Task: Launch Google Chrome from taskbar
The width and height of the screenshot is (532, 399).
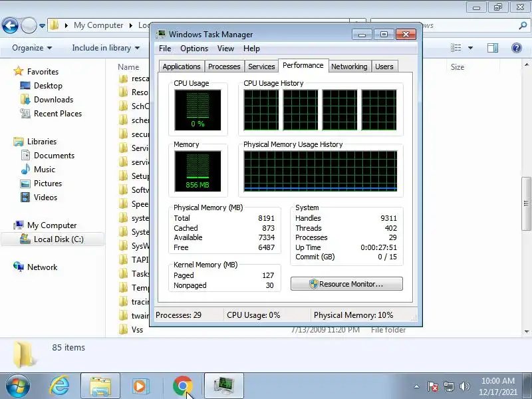Action: tap(182, 386)
